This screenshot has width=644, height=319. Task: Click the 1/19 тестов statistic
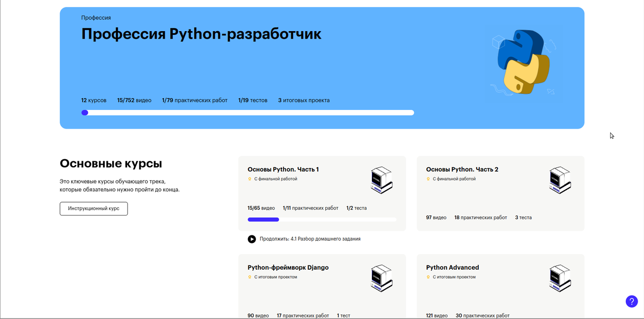[253, 100]
